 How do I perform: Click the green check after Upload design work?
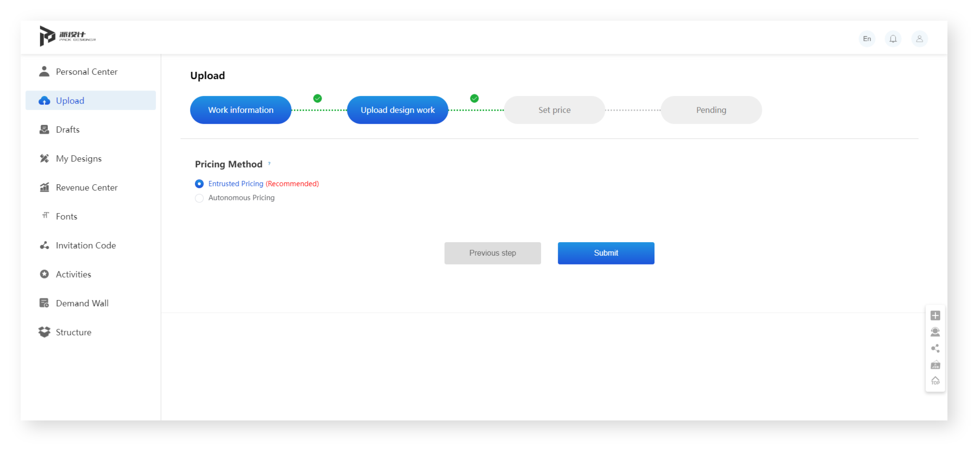coord(474,98)
